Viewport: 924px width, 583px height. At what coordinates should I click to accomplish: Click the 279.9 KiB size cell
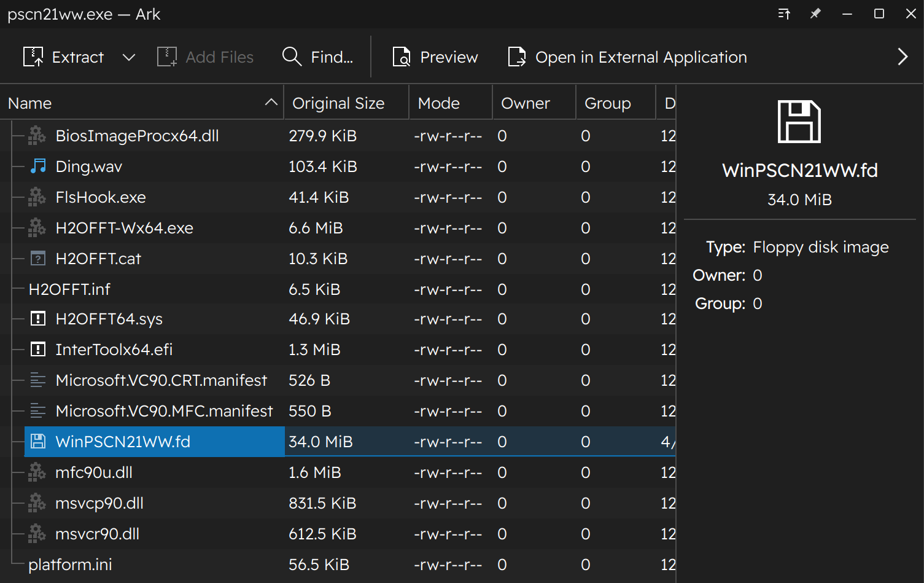click(x=322, y=136)
